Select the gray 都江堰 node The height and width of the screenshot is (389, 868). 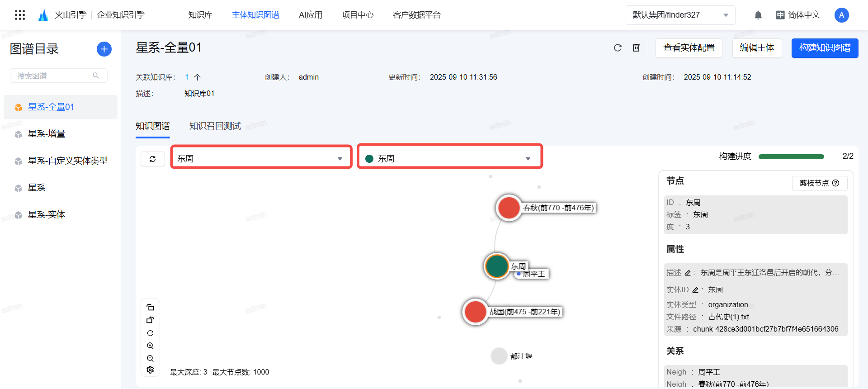tap(499, 356)
